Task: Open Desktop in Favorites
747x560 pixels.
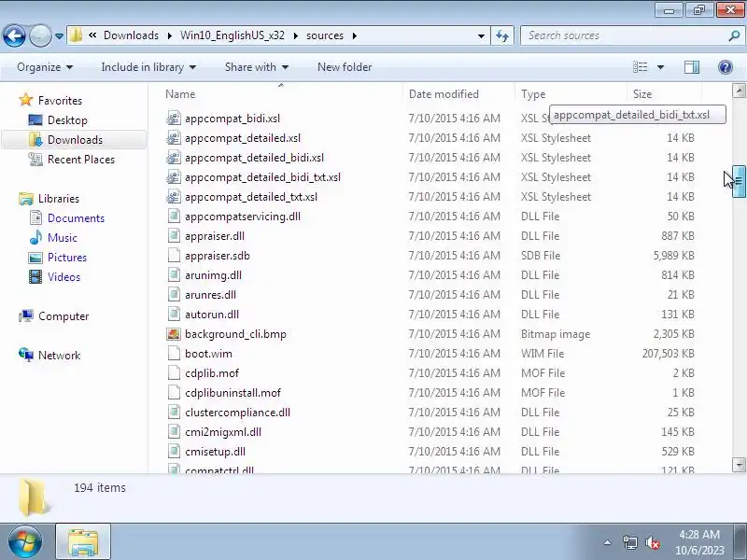Action: point(67,120)
